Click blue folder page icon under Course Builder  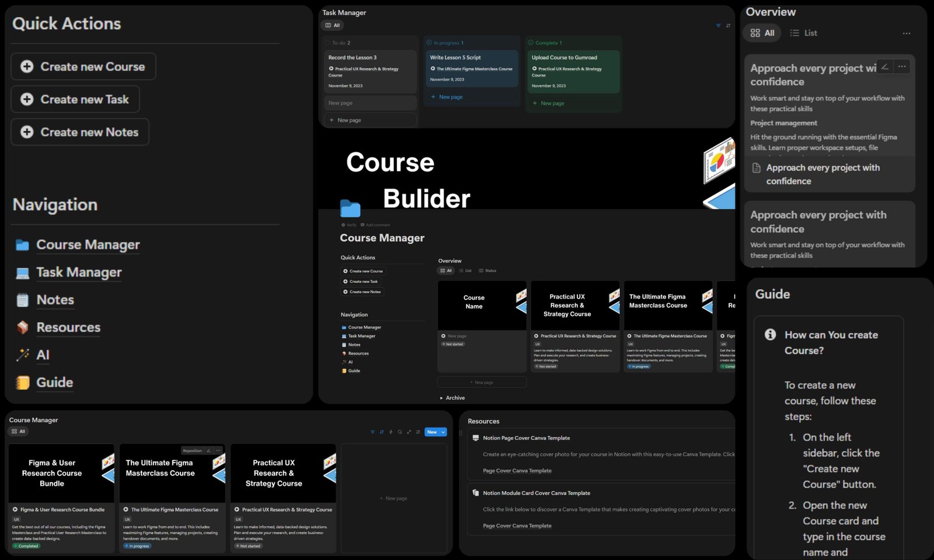(350, 208)
